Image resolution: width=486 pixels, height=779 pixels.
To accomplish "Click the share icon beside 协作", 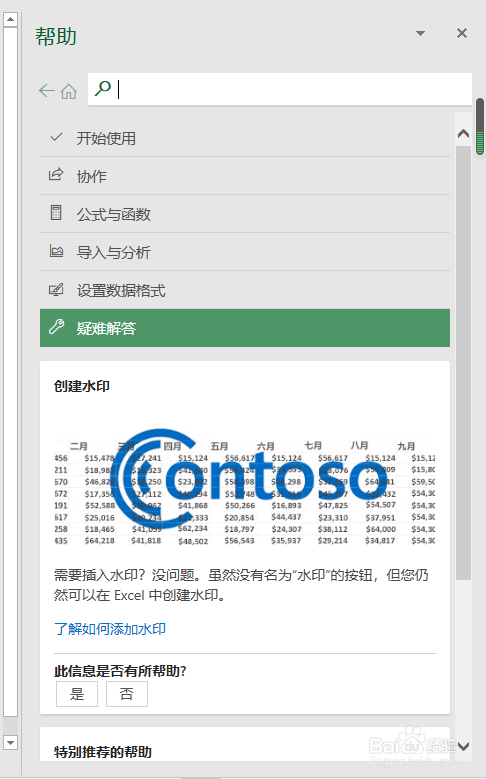I will [56, 174].
